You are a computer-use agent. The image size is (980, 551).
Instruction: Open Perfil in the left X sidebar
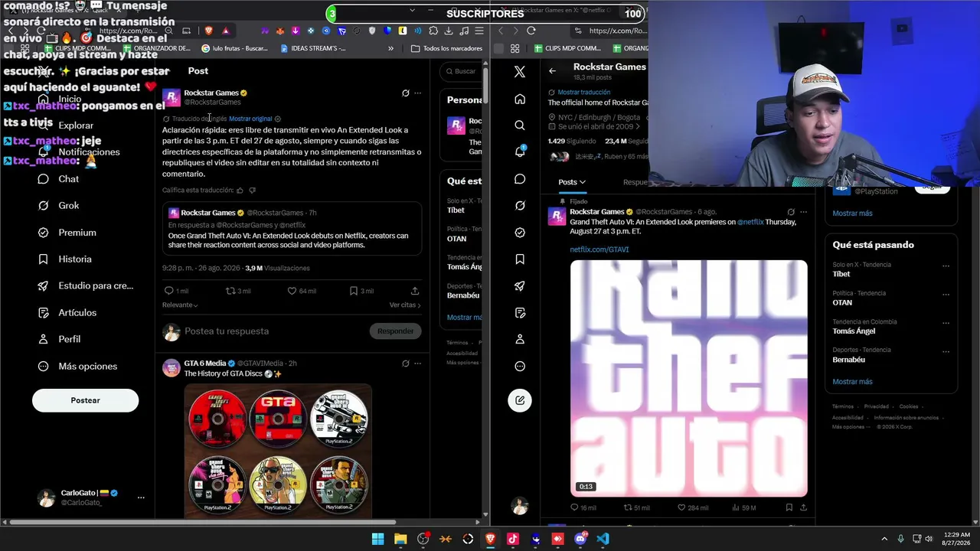coord(59,339)
